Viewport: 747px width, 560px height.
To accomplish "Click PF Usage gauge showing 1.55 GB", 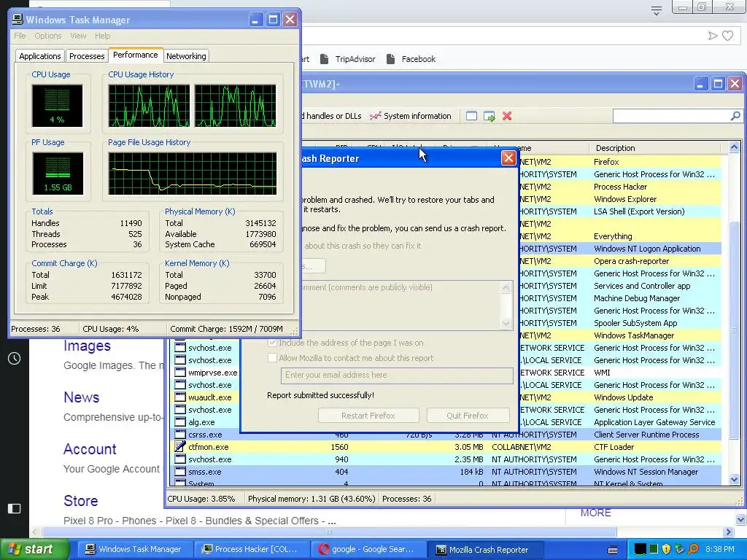I will click(x=58, y=174).
